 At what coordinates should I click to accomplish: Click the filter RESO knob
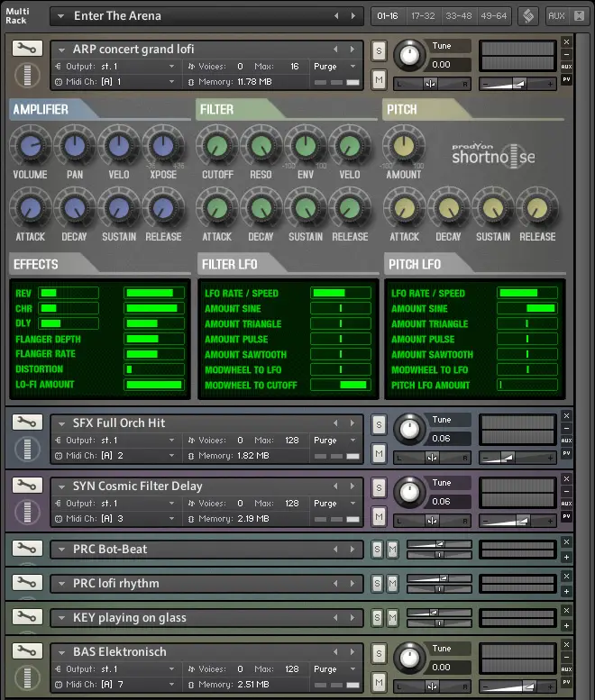(261, 146)
